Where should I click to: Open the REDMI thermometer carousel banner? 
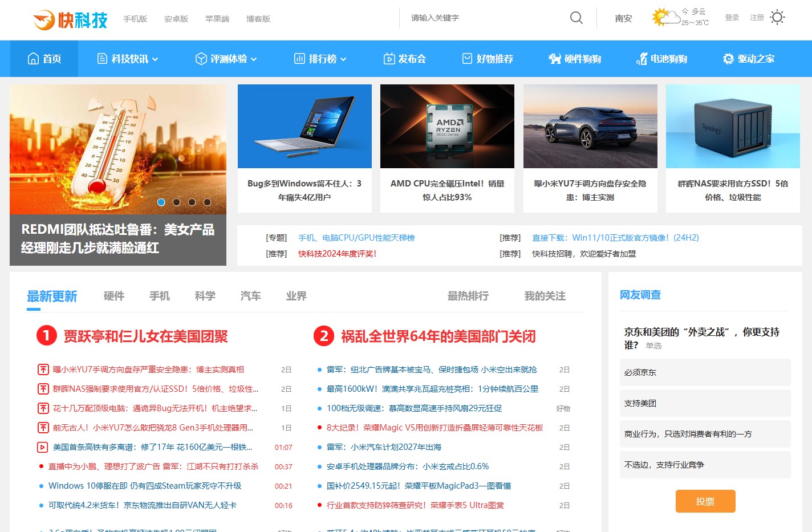[x=118, y=175]
